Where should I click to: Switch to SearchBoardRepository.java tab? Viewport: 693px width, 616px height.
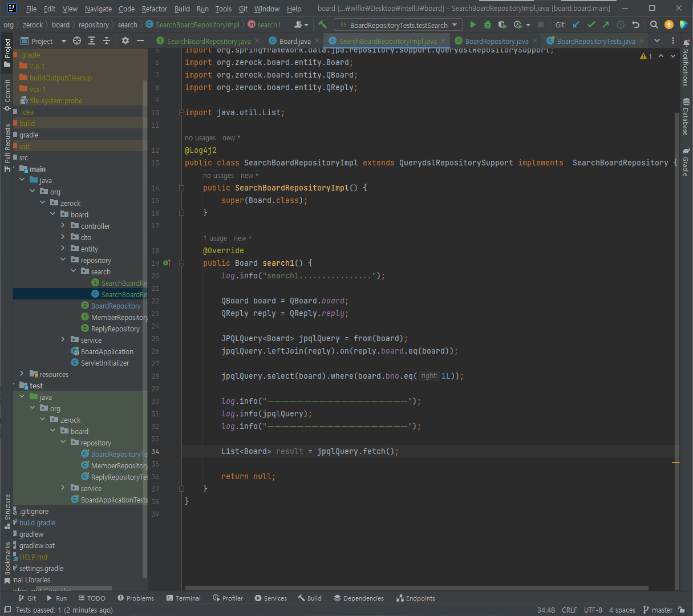(x=209, y=41)
